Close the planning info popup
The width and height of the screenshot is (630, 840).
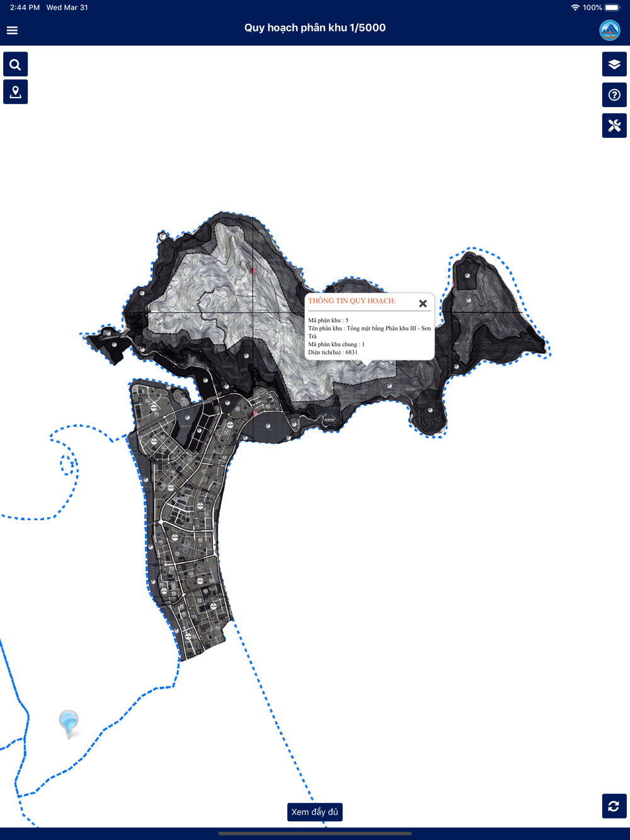(423, 304)
